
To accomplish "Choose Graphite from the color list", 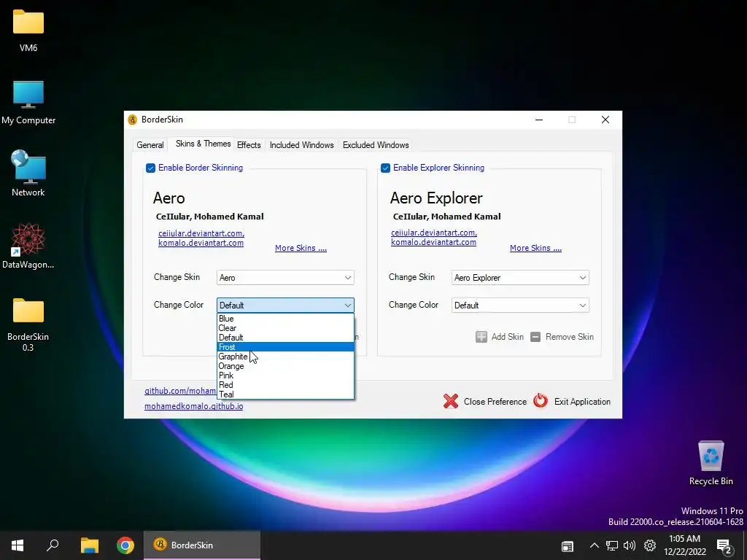I will (x=285, y=357).
